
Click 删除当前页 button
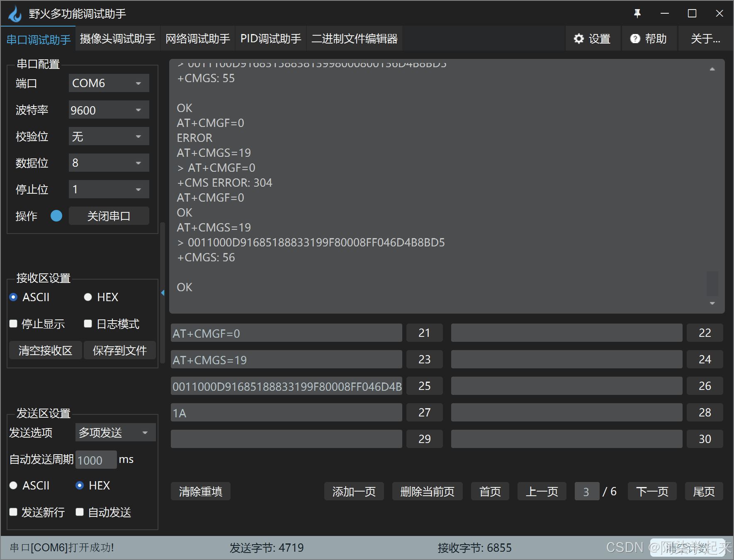(428, 491)
